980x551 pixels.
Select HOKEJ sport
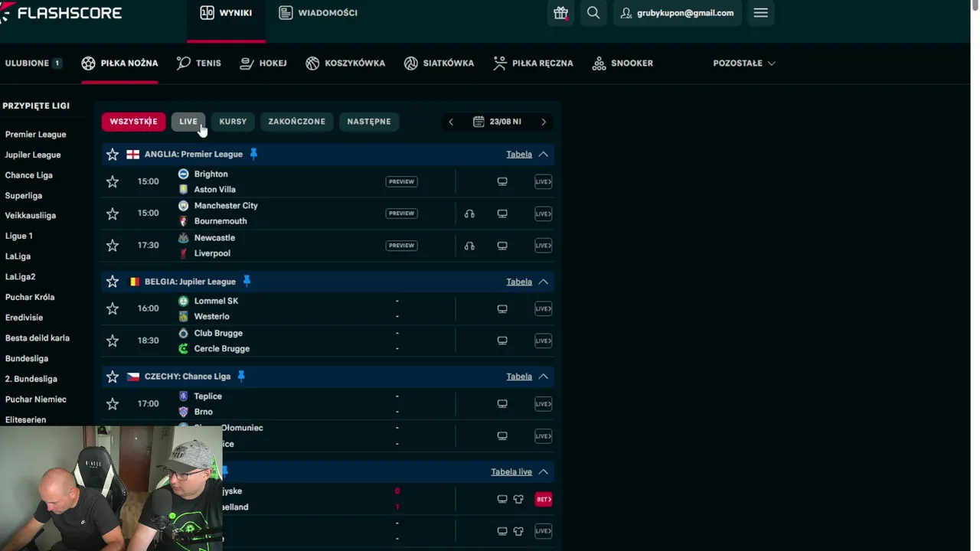click(x=263, y=64)
